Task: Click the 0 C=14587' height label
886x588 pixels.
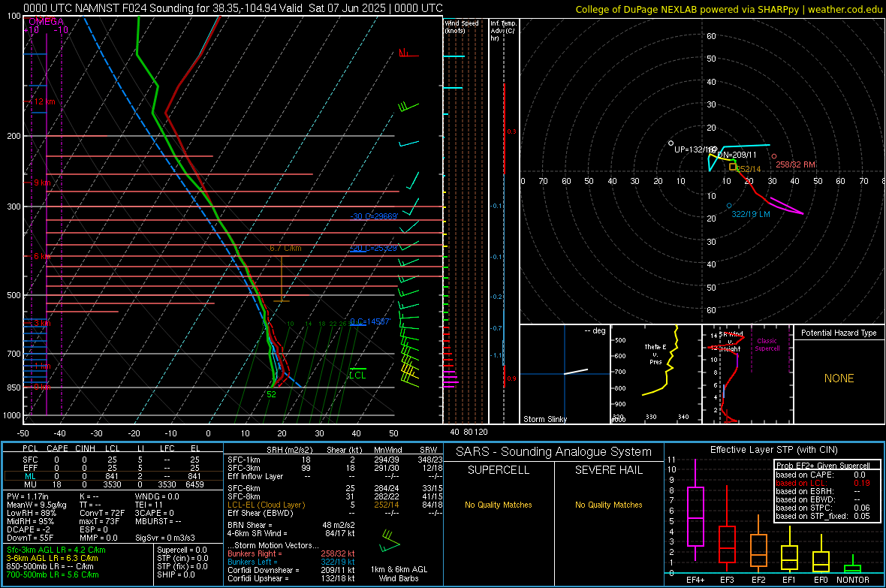Action: pos(370,321)
